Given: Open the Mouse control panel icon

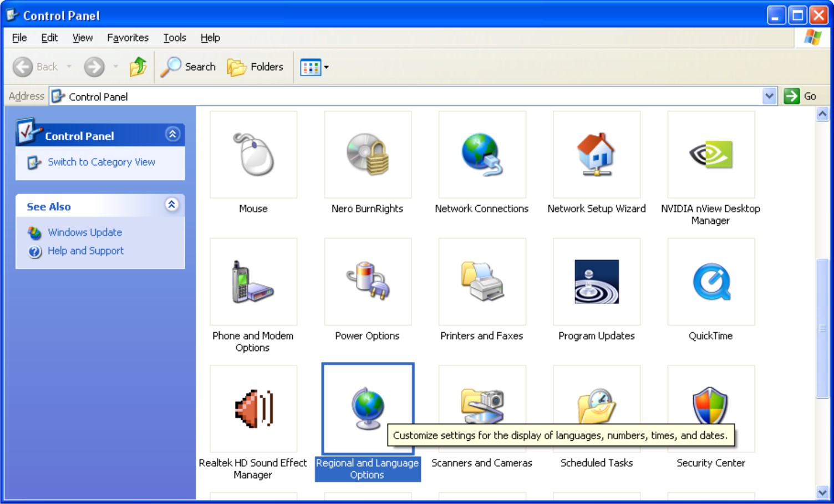Looking at the screenshot, I should tap(253, 155).
